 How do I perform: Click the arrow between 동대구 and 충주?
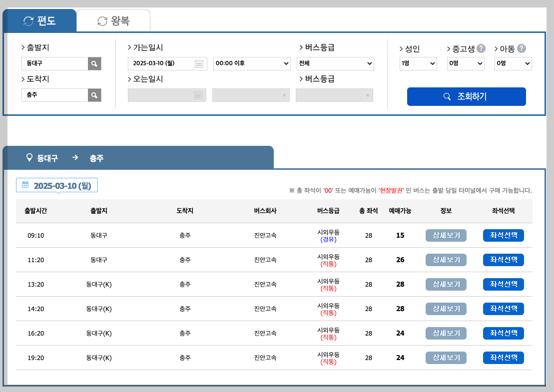tap(75, 158)
